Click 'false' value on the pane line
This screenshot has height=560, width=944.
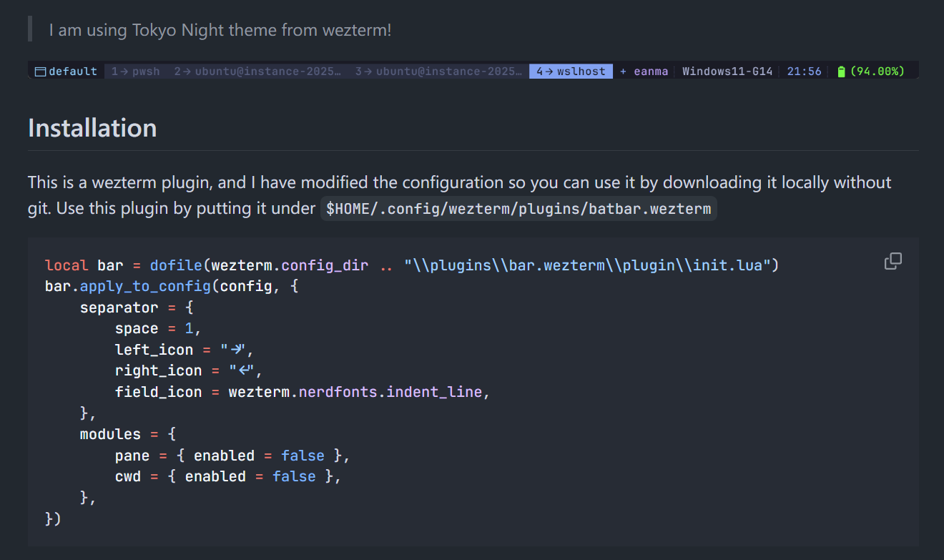303,456
